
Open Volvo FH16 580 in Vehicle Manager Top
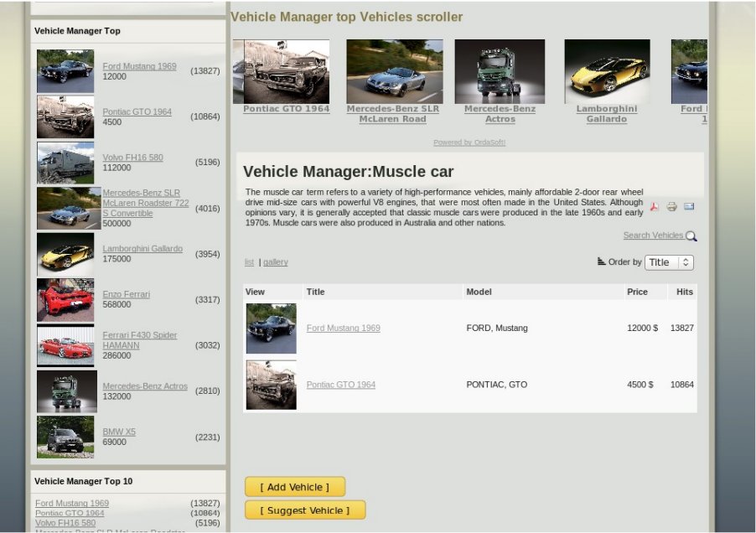(x=132, y=158)
